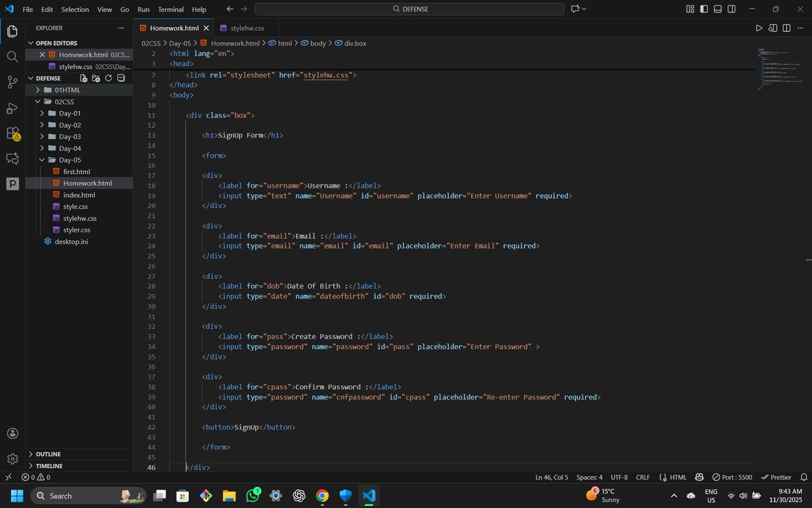Expand the TIMELINE section
Viewport: 812px width, 508px height.
point(79,466)
